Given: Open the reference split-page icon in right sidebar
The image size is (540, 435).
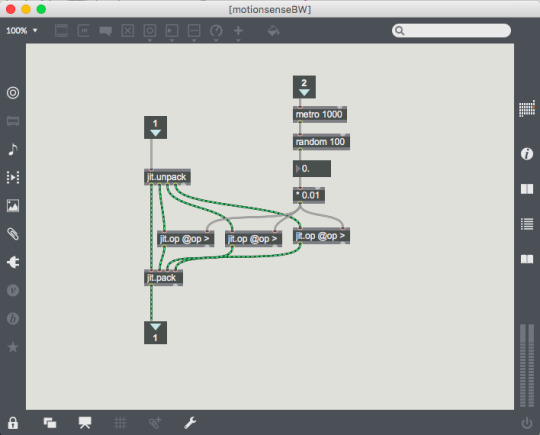Looking at the screenshot, I should 527,189.
